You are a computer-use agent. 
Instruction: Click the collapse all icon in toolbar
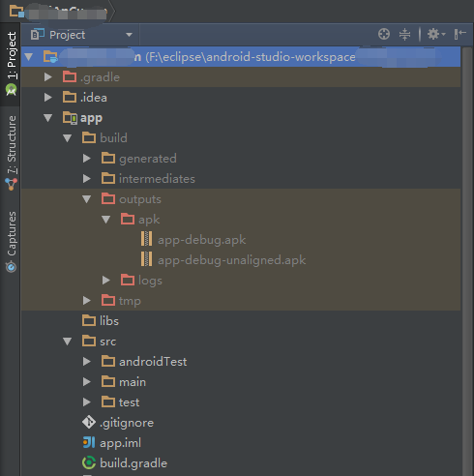coord(404,34)
